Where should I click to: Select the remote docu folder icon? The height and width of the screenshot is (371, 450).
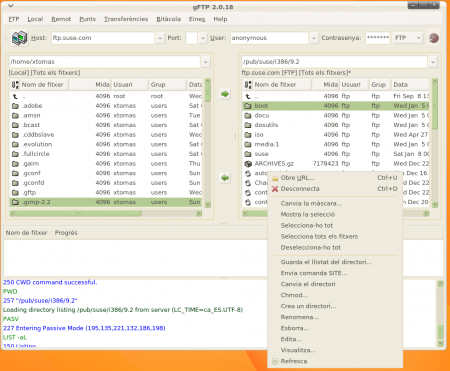[x=248, y=115]
